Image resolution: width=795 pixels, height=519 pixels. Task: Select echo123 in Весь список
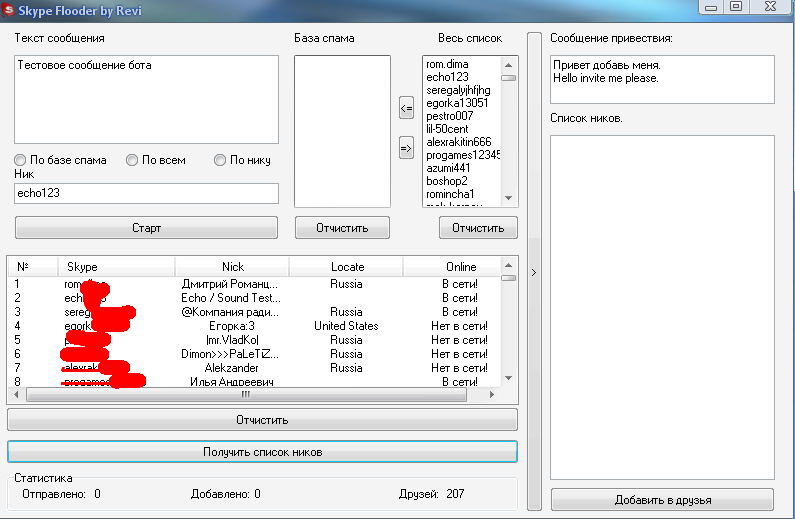462,77
